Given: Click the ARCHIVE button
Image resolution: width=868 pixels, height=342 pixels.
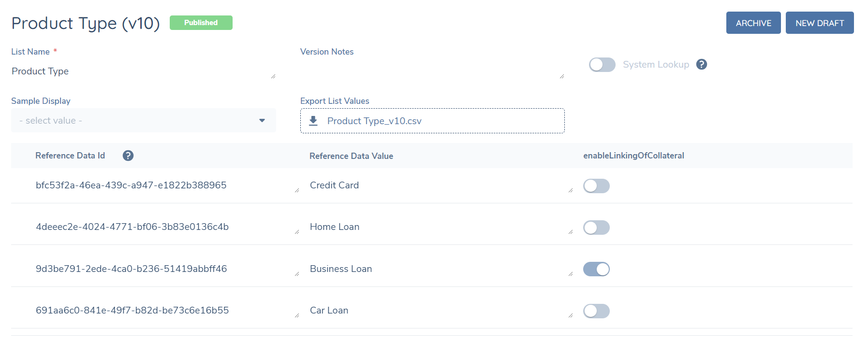Looking at the screenshot, I should (753, 23).
